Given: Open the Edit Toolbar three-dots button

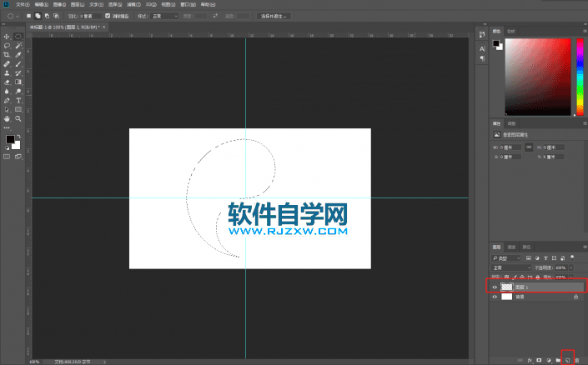Looking at the screenshot, I should click(x=7, y=127).
